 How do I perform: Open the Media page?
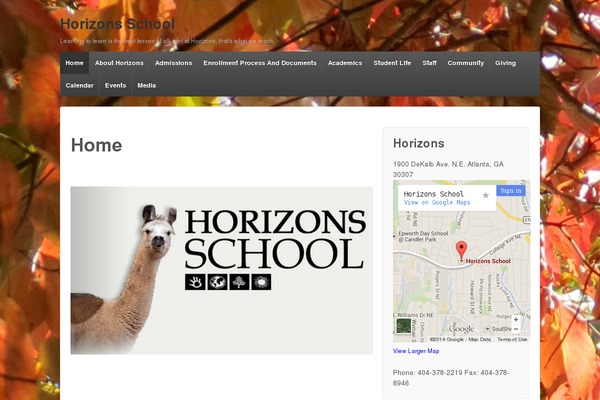coord(147,85)
